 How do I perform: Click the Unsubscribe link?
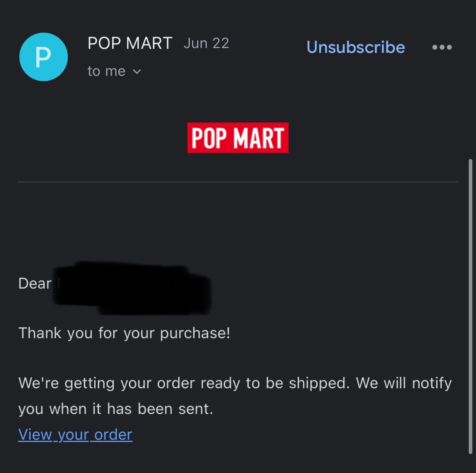click(356, 47)
